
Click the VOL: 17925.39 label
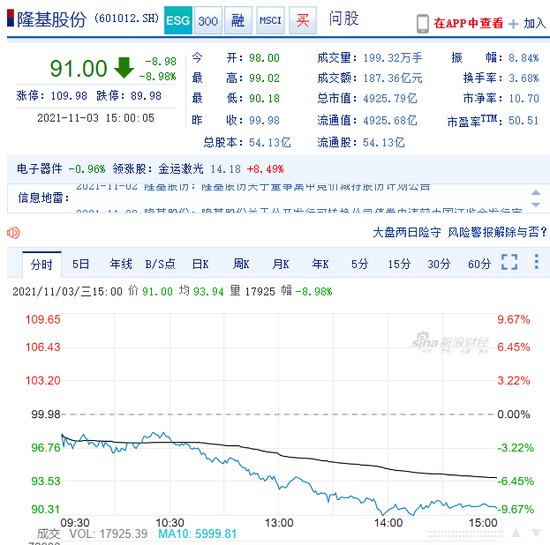(108, 534)
